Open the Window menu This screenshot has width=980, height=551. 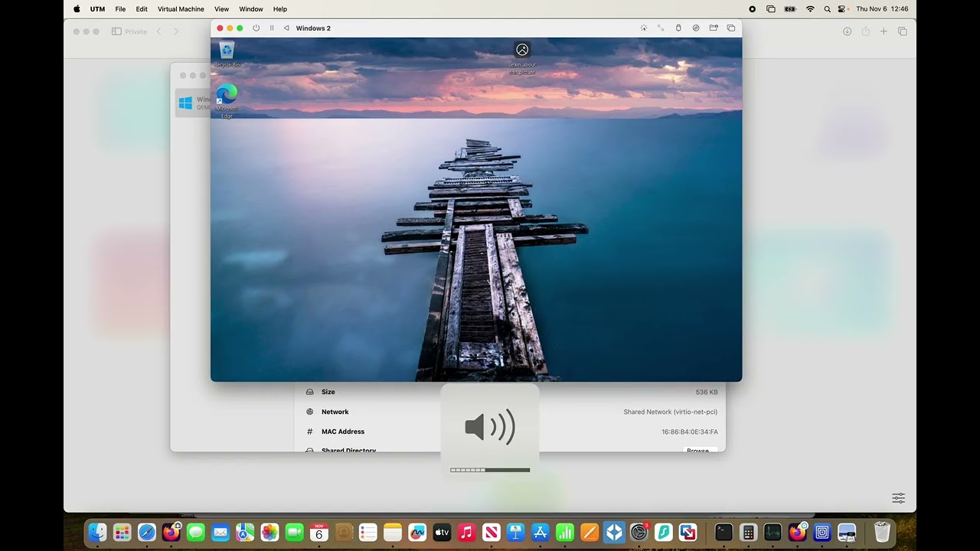251,9
